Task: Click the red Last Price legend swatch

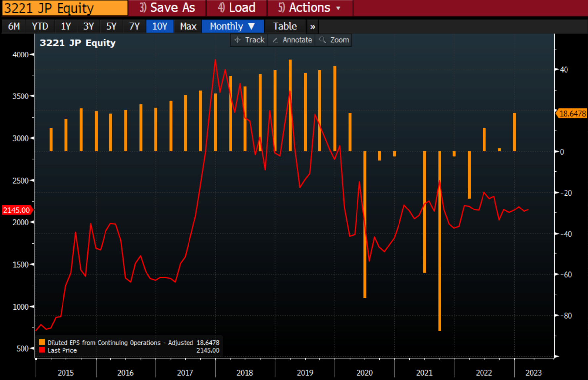Action: [42, 350]
